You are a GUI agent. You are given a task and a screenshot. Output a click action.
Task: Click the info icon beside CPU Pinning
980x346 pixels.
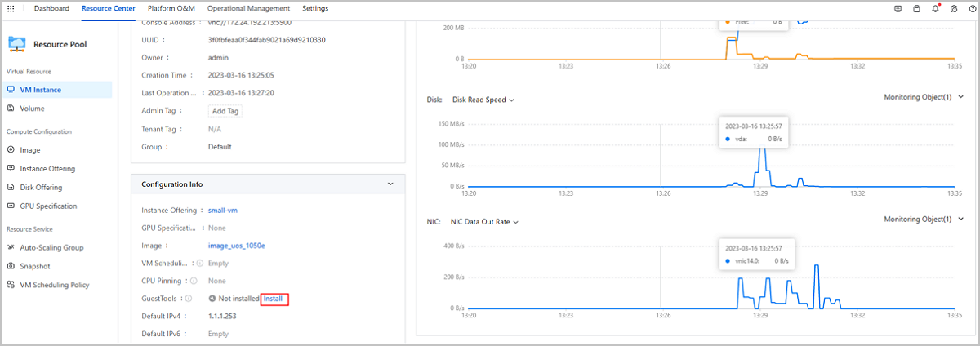point(191,281)
